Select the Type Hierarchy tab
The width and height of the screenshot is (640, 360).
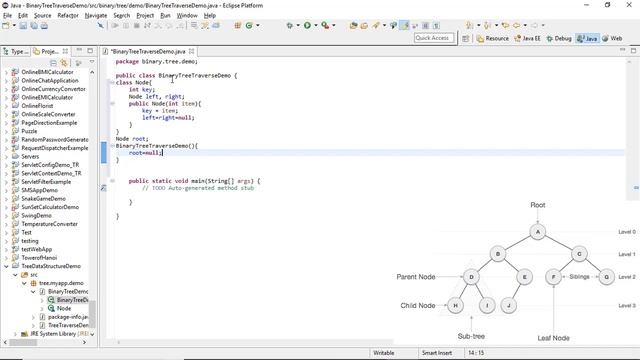pos(16,51)
